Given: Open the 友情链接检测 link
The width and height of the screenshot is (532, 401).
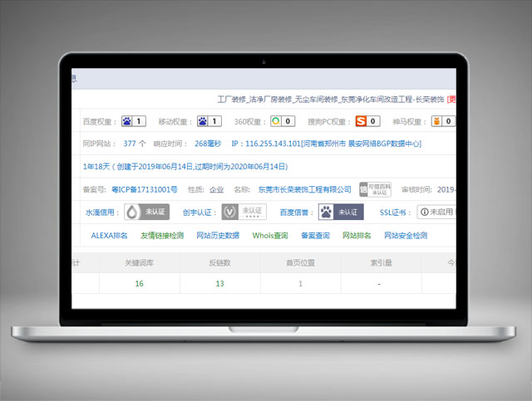Looking at the screenshot, I should pyautogui.click(x=162, y=236).
